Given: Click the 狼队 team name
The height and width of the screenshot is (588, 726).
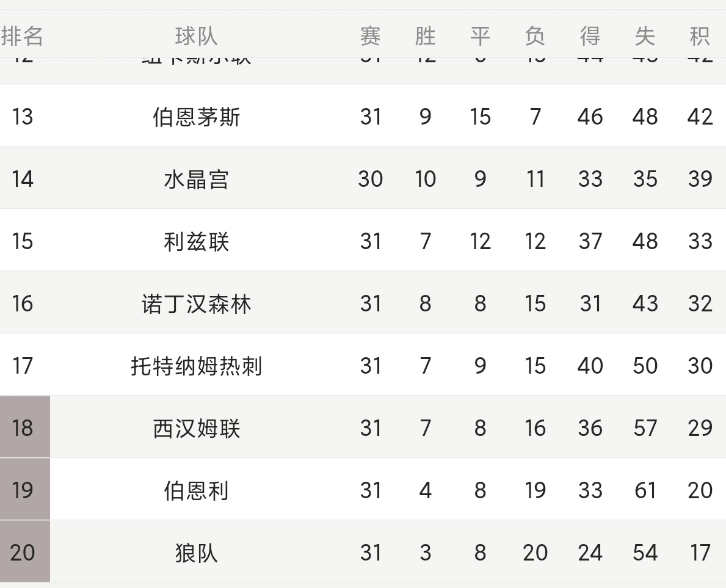Looking at the screenshot, I should click(196, 553).
